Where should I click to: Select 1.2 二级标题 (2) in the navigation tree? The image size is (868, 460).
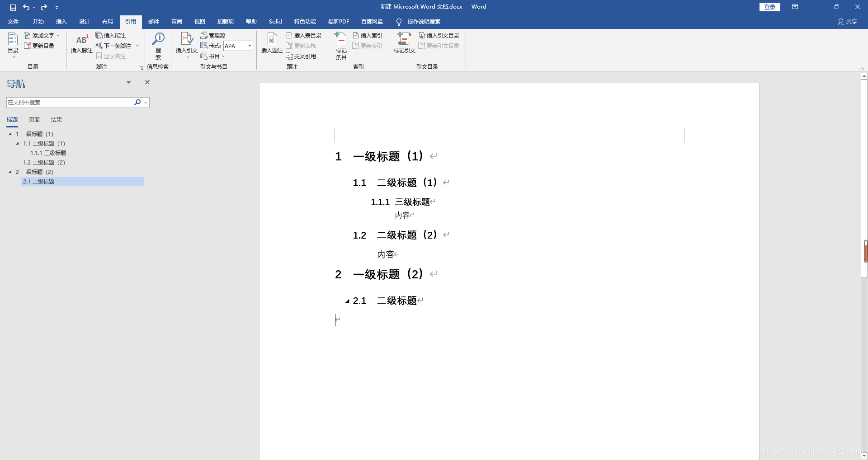(44, 163)
